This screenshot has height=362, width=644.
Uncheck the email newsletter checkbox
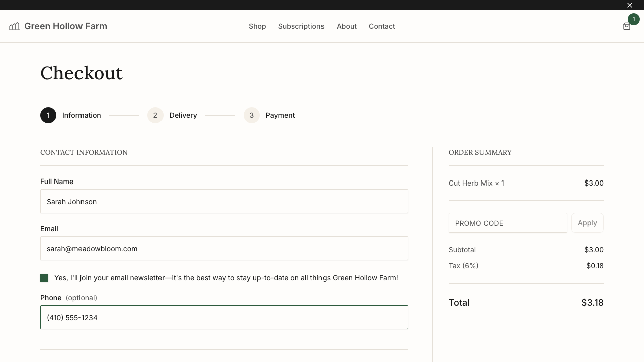coord(44,278)
